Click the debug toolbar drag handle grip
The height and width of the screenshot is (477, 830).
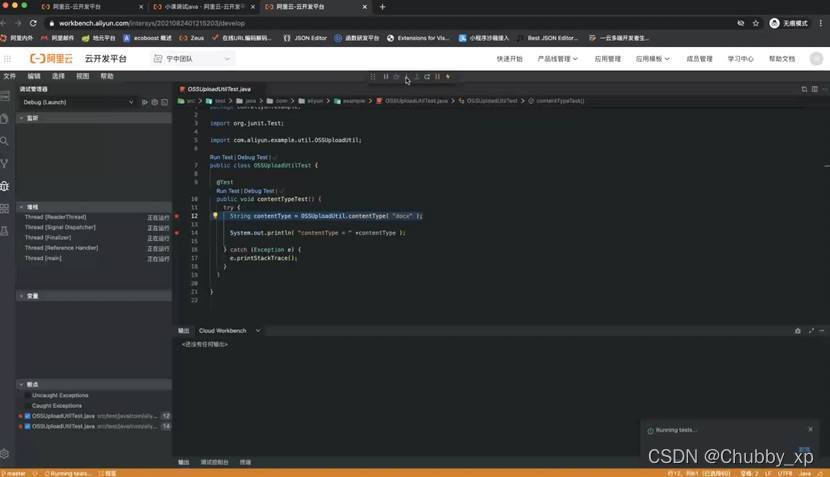coord(373,77)
